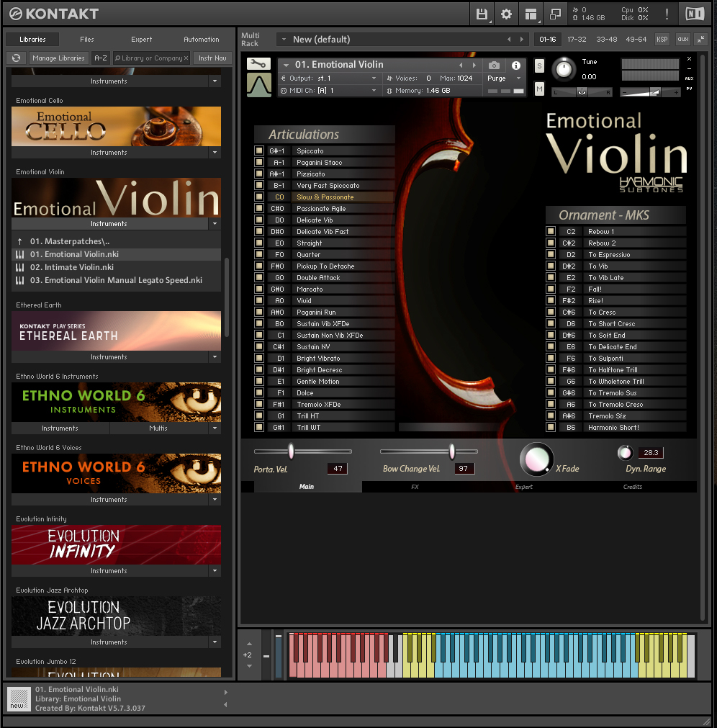Click the Instr Nav button
This screenshot has height=728, width=717.
coord(212,58)
